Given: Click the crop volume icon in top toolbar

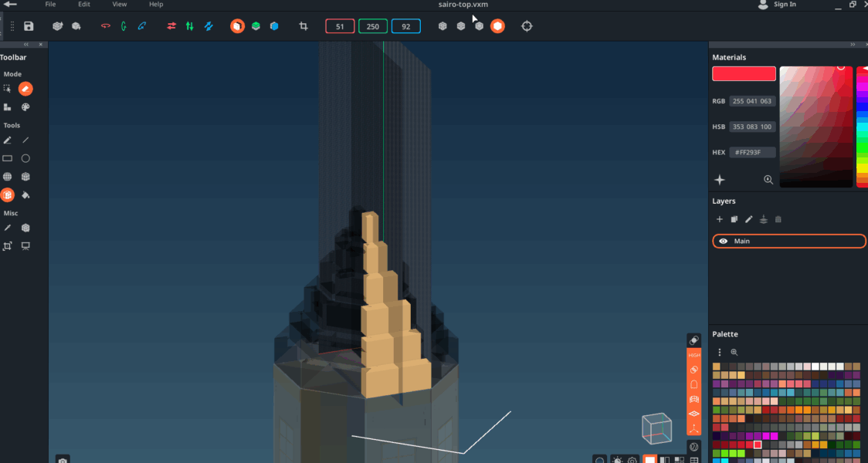Looking at the screenshot, I should pos(303,26).
